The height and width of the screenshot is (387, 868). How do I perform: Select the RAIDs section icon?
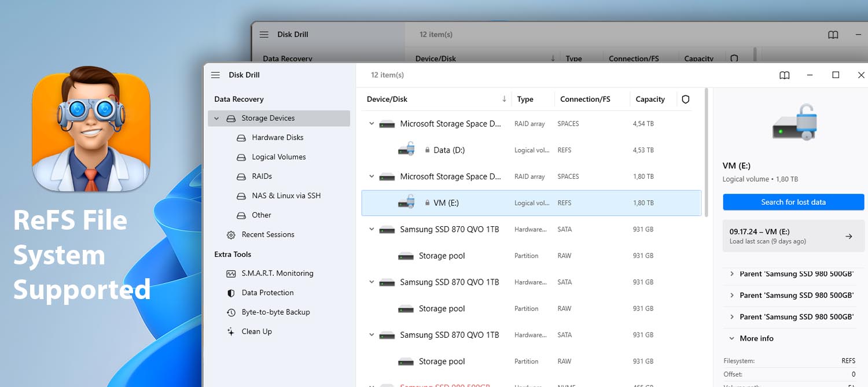(241, 176)
